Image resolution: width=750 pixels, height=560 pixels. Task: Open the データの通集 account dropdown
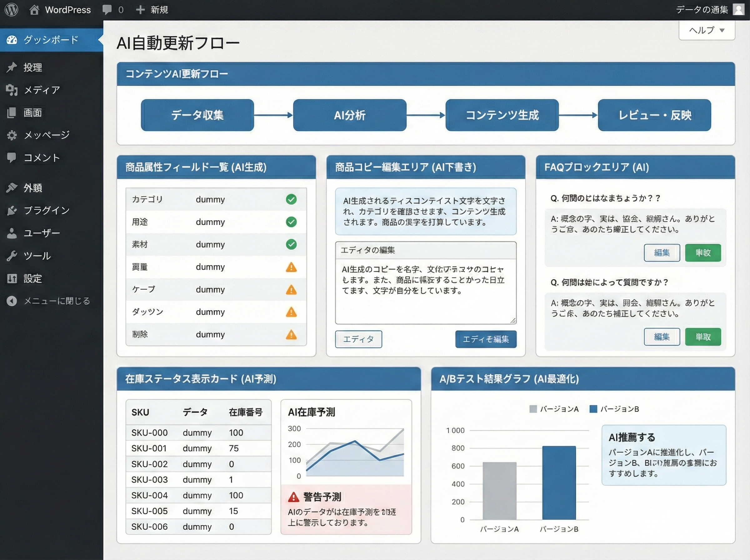point(702,10)
